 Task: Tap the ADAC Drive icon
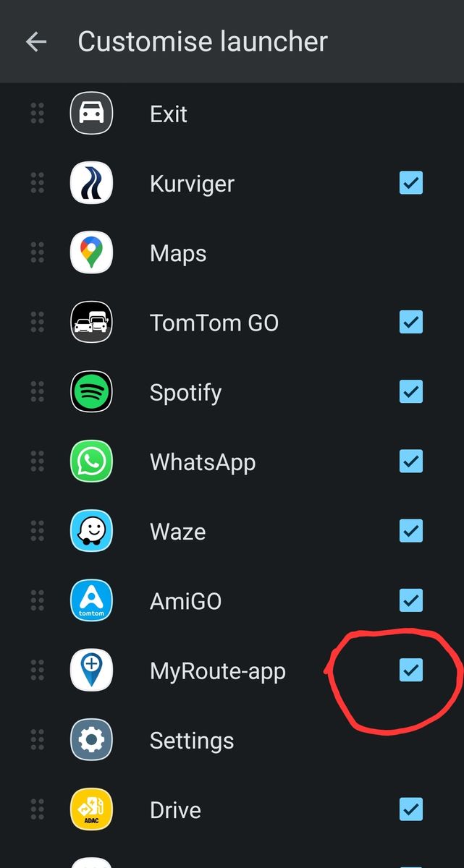(x=91, y=810)
